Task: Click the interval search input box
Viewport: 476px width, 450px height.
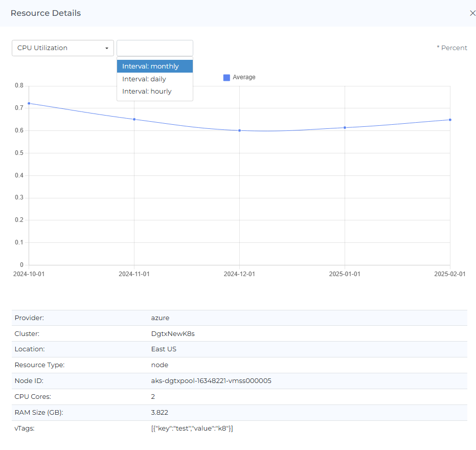Action: (x=154, y=48)
